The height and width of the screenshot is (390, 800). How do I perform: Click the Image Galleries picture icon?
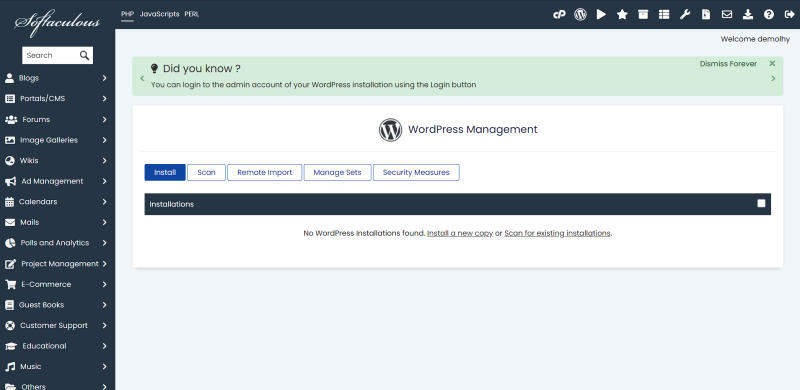pos(10,140)
